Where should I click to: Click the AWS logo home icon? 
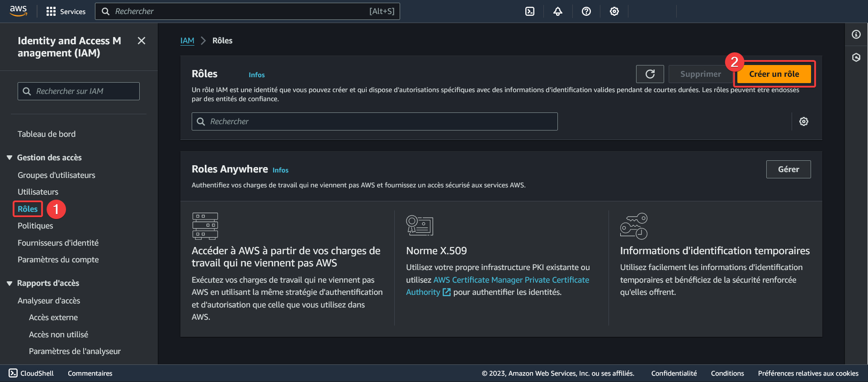[19, 11]
